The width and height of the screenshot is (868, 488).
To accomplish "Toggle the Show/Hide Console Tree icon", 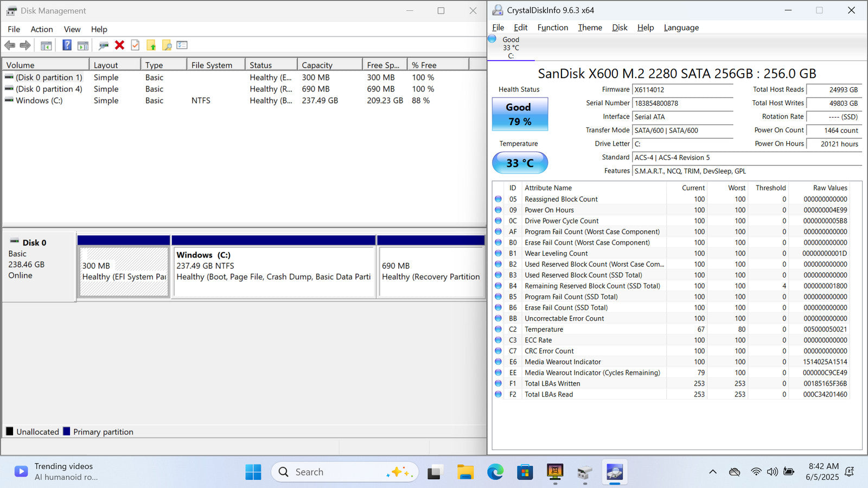I will point(46,46).
